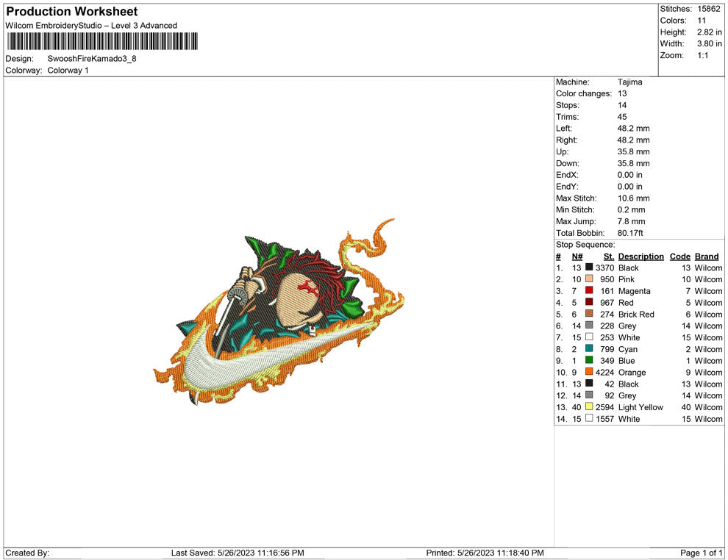Select the Grey description in stop 6
Image resolution: width=728 pixels, height=560 pixels.
tap(627, 326)
